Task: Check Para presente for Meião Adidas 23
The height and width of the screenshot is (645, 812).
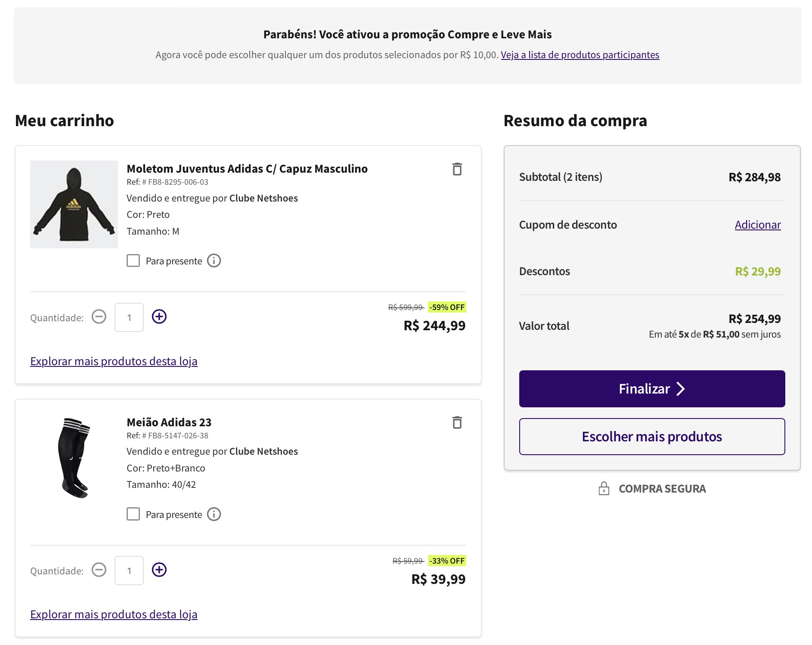Action: click(x=133, y=514)
